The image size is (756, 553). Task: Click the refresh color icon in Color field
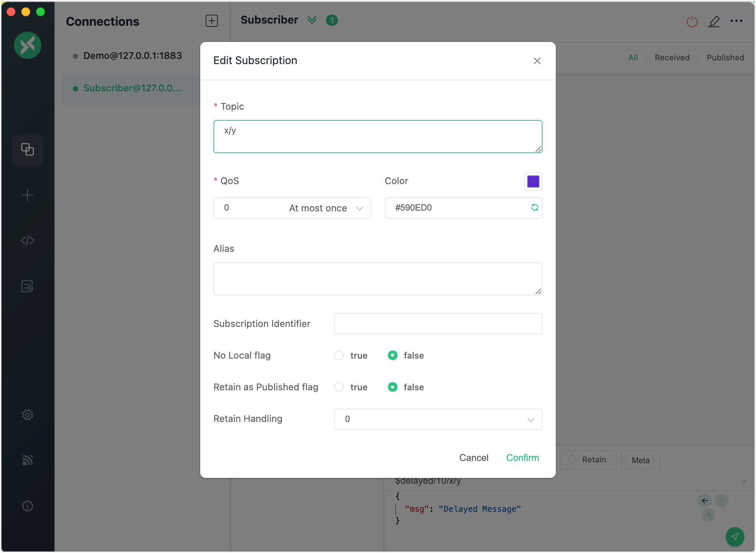tap(534, 208)
